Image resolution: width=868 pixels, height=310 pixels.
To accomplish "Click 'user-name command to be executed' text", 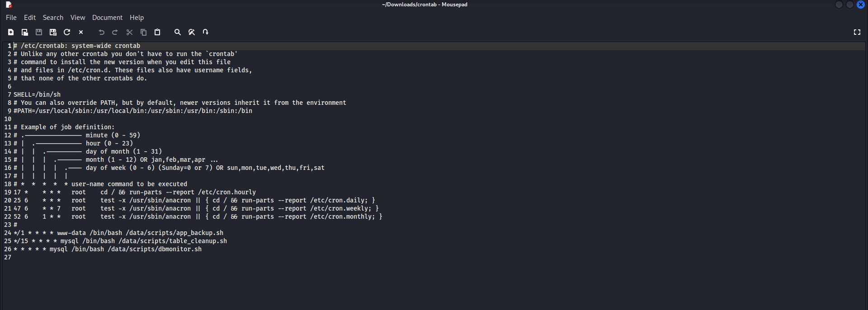I will pos(129,184).
